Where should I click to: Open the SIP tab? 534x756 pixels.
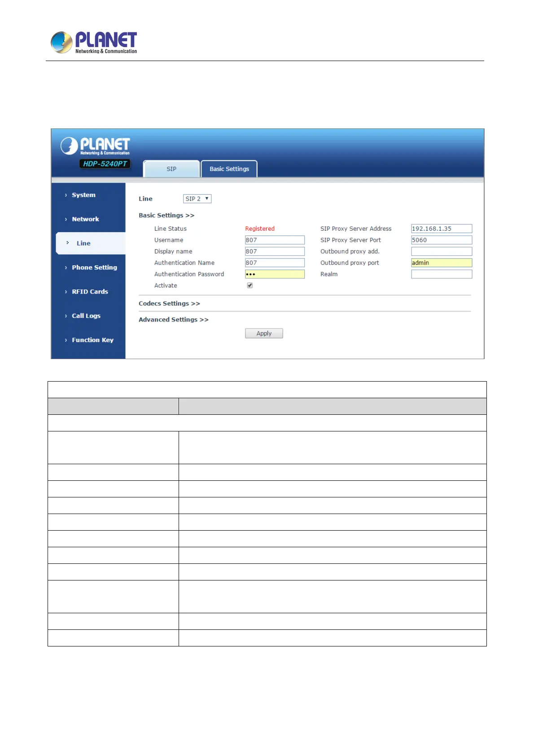(x=171, y=169)
